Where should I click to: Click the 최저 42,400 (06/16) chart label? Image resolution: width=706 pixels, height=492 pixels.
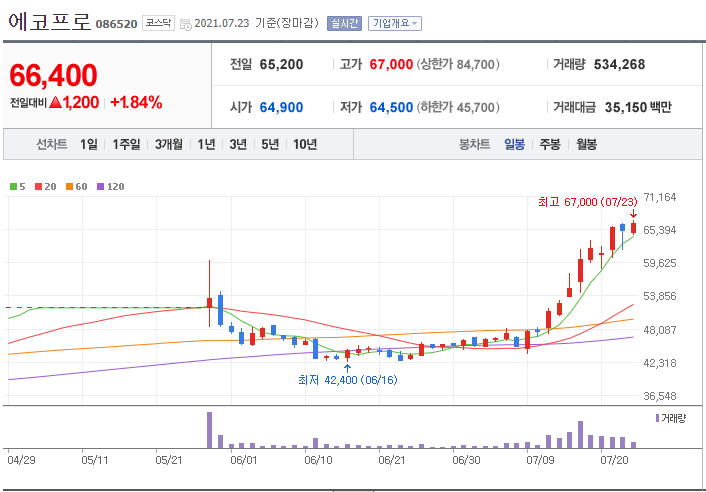(x=348, y=380)
